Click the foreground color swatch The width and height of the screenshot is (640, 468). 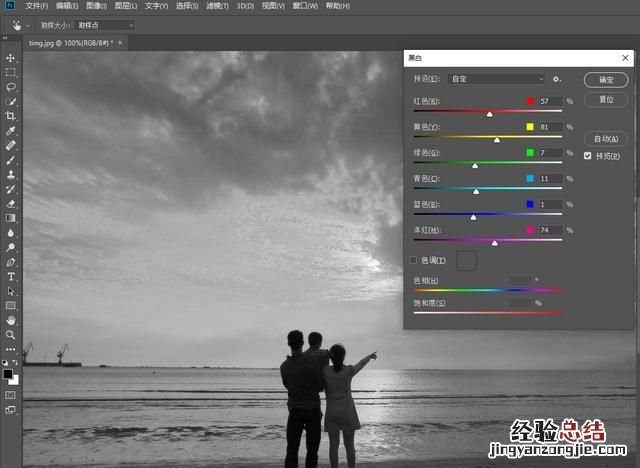(8, 375)
